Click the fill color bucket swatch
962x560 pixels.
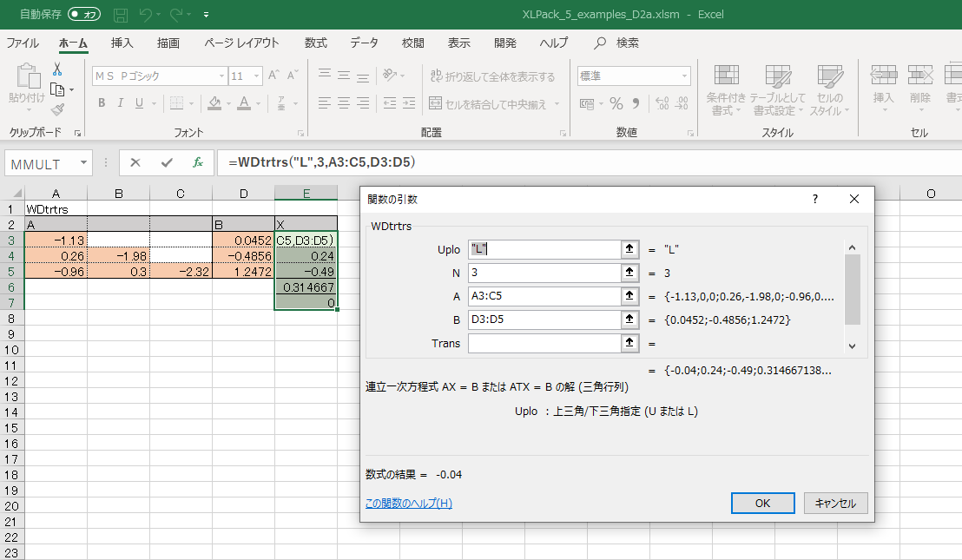coord(214,104)
